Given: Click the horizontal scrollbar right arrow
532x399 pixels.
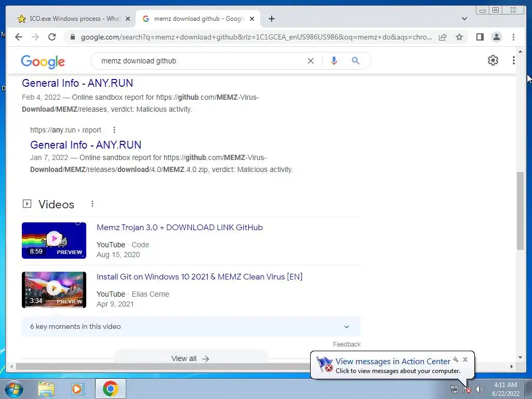Looking at the screenshot, I should pos(512,366).
